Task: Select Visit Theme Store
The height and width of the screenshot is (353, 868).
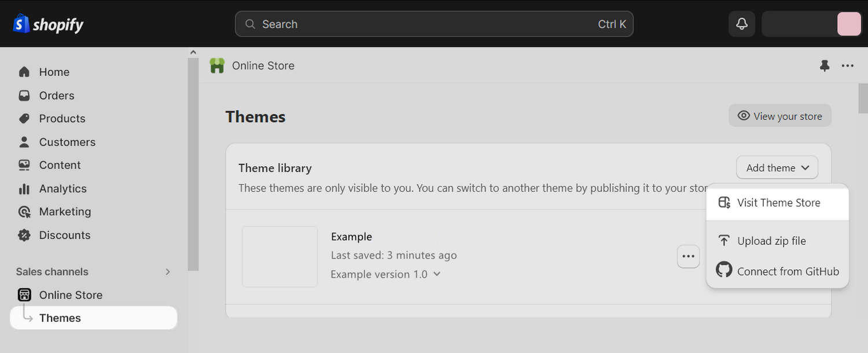Action: click(778, 203)
